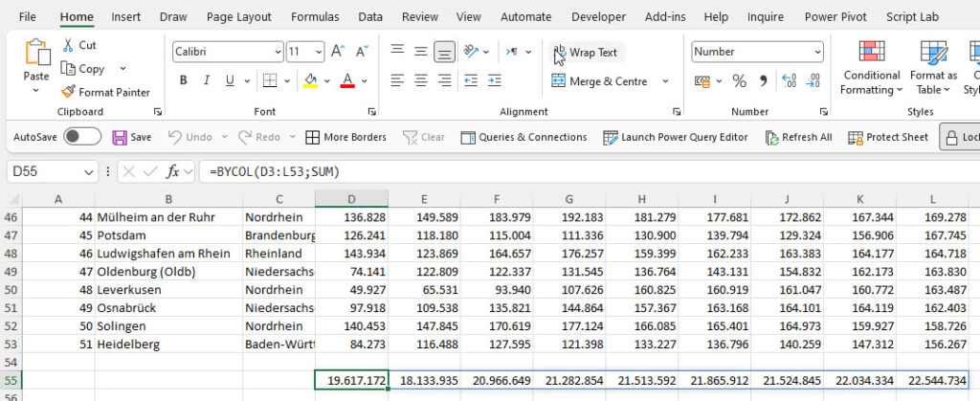Center-align the cell text horizontally
This screenshot has width=980, height=401.
point(421,81)
